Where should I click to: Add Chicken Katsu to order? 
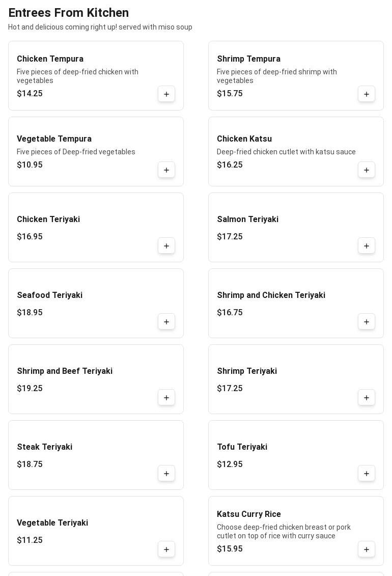[x=367, y=170]
